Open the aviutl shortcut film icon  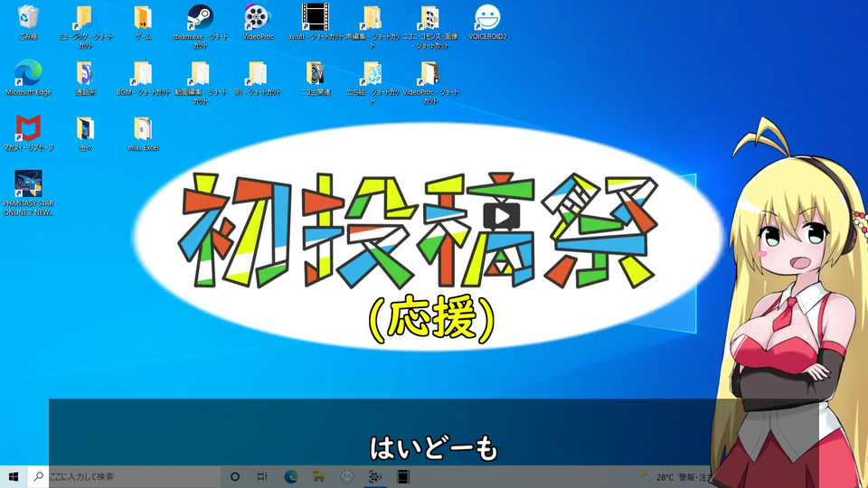(x=315, y=17)
